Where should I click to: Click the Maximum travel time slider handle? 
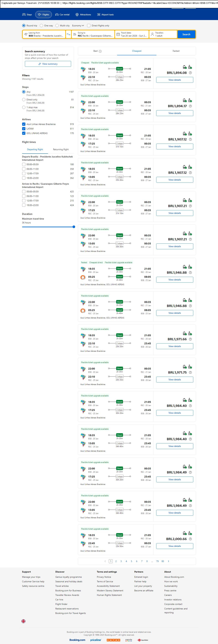74,227
